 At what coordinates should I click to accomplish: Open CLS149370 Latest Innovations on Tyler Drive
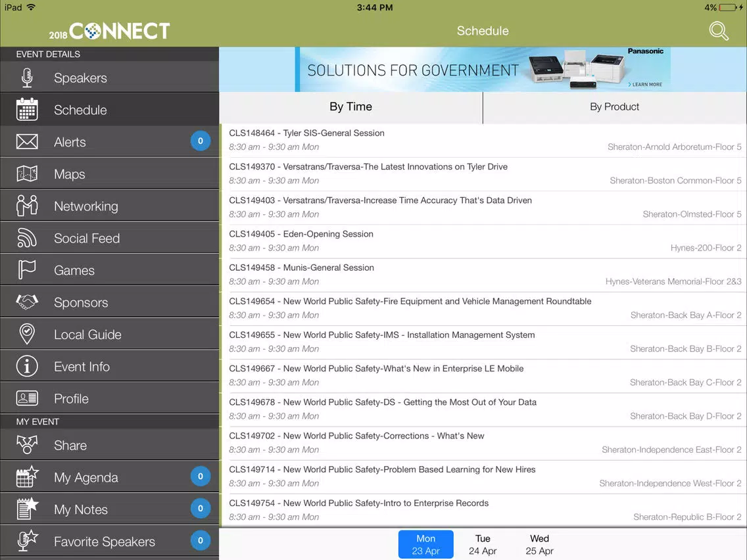pyautogui.click(x=485, y=174)
